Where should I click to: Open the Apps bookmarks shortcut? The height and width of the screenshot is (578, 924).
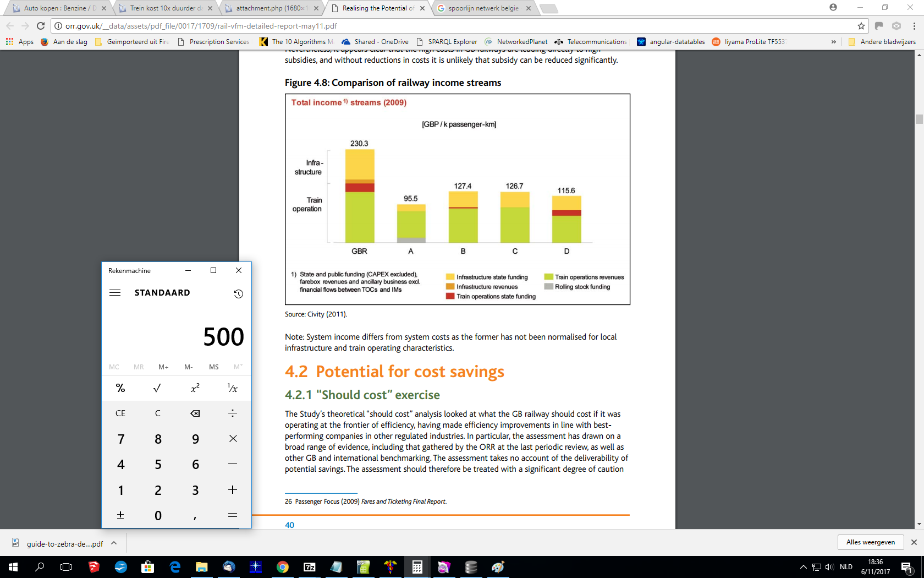pyautogui.click(x=20, y=42)
